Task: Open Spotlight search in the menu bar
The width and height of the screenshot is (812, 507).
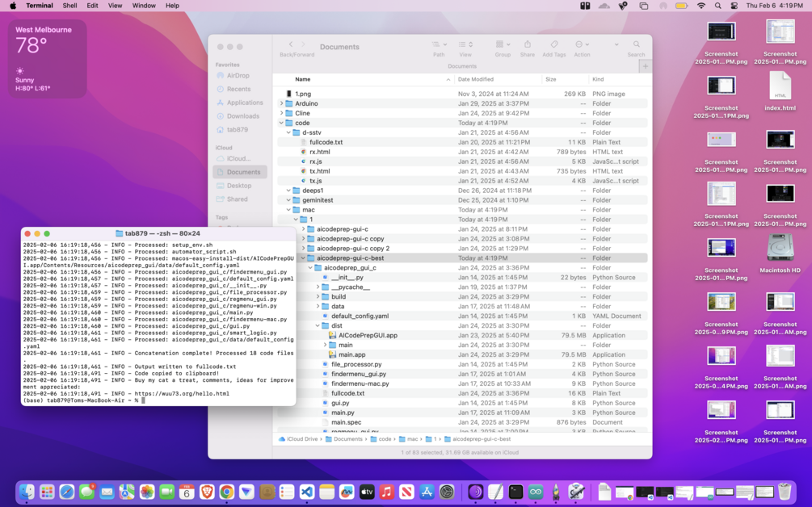Action: coord(717,6)
